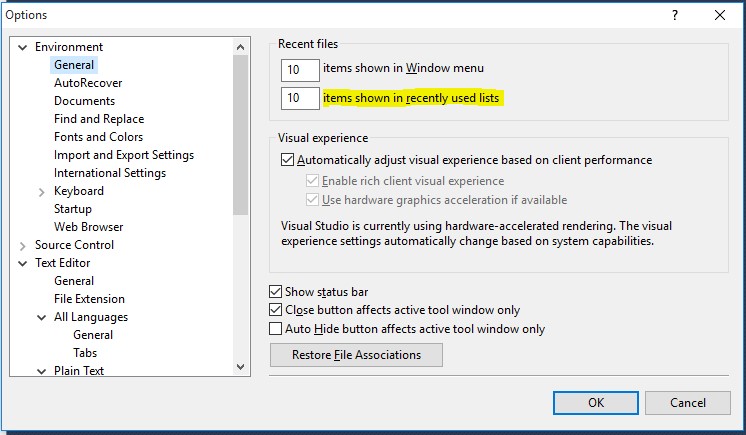The image size is (746, 435).
Task: Select General under Environment
Action: 74,65
